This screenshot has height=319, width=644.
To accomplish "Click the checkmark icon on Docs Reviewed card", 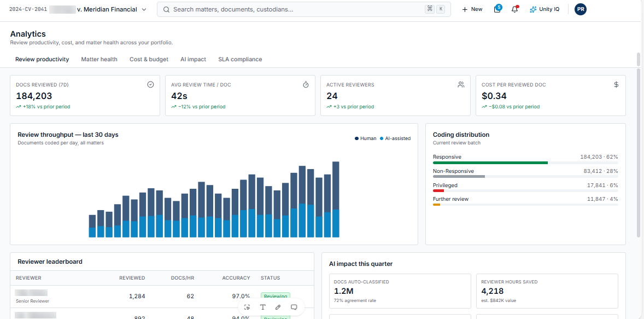I will [x=150, y=85].
